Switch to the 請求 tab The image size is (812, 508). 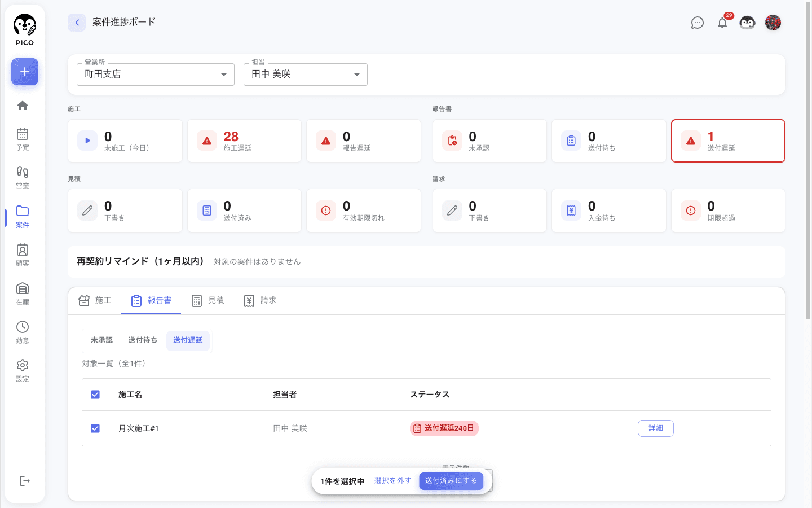point(260,301)
